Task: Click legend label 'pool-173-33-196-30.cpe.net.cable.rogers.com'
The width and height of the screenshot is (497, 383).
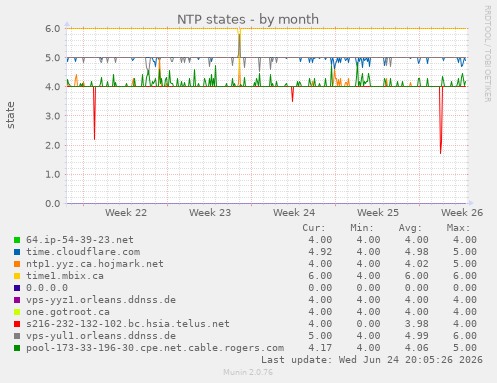Action: click(x=155, y=348)
